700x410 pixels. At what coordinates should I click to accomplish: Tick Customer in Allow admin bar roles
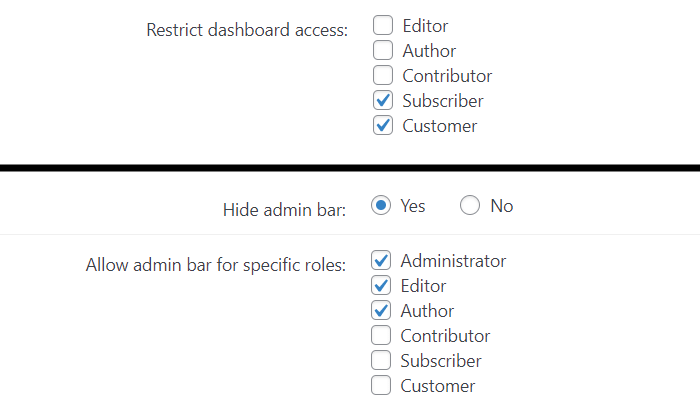381,386
